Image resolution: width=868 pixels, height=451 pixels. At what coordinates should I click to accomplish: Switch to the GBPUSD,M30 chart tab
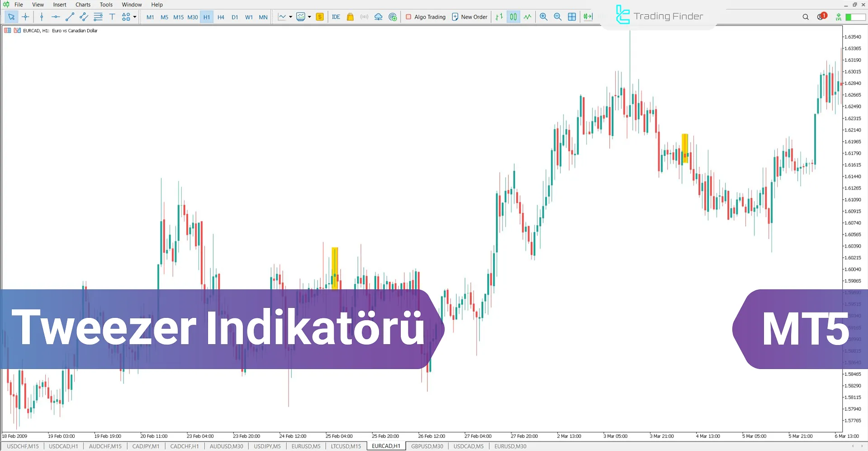pyautogui.click(x=427, y=446)
